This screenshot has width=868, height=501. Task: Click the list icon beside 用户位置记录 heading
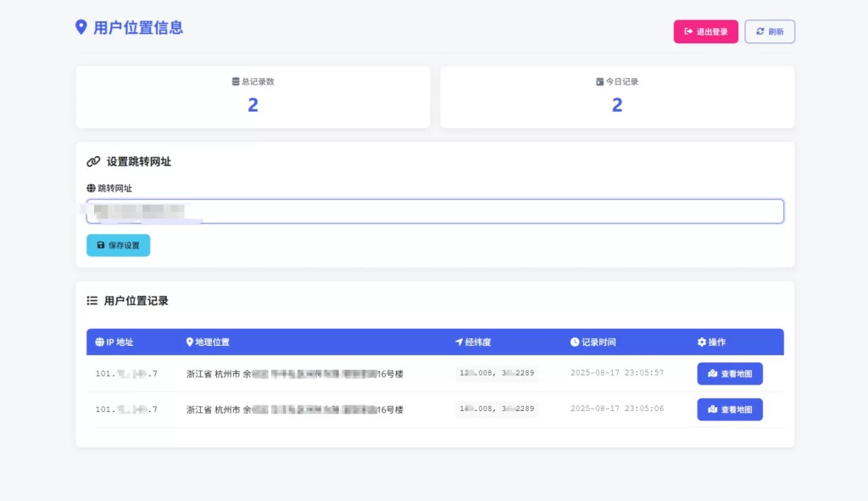pos(91,299)
